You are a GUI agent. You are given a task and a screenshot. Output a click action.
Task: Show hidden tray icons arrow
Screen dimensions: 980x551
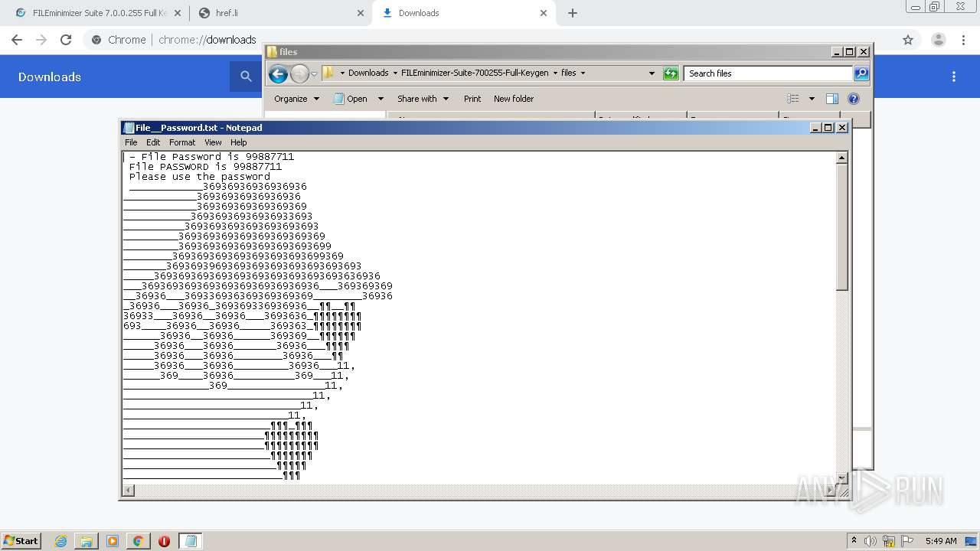[854, 541]
